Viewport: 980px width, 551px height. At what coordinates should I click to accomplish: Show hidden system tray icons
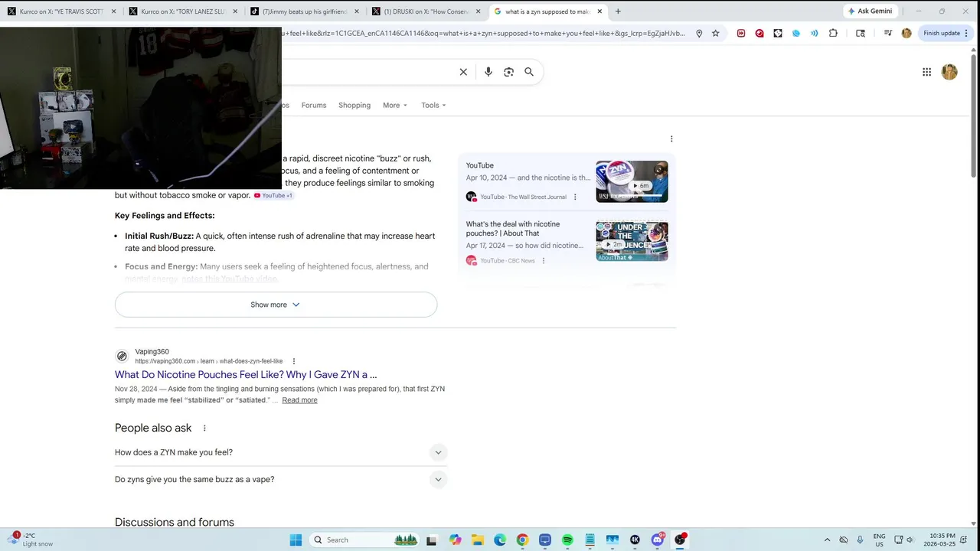(827, 540)
